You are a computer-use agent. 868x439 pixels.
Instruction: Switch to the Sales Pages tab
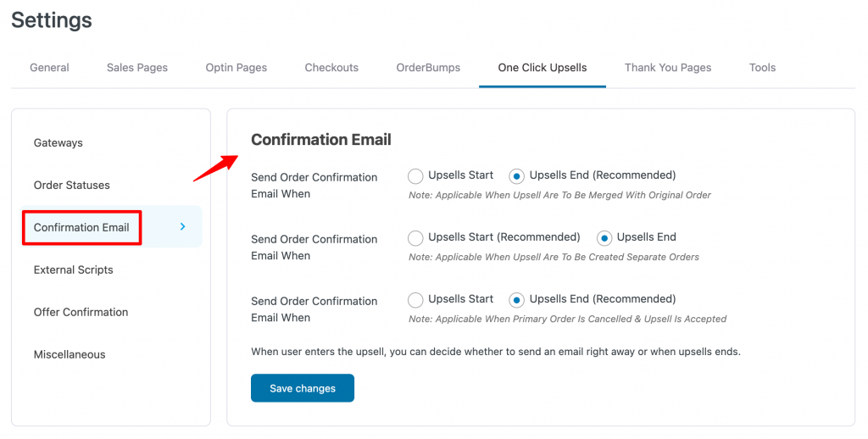(x=137, y=68)
